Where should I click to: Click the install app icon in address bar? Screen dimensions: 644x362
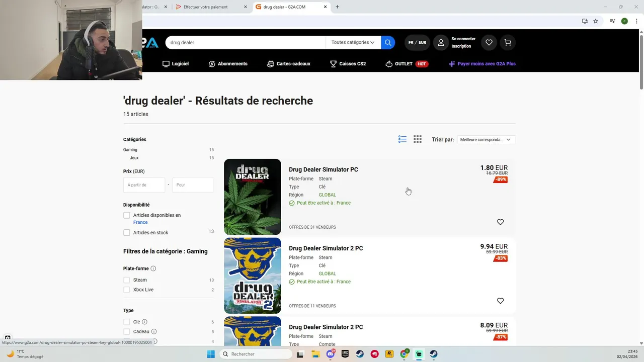(x=585, y=21)
